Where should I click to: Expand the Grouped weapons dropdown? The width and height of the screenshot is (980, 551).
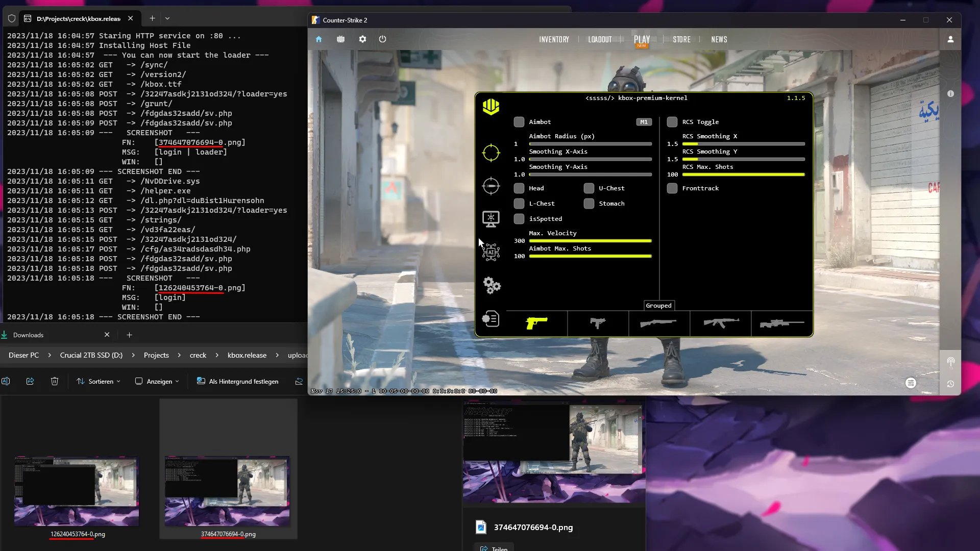click(657, 306)
